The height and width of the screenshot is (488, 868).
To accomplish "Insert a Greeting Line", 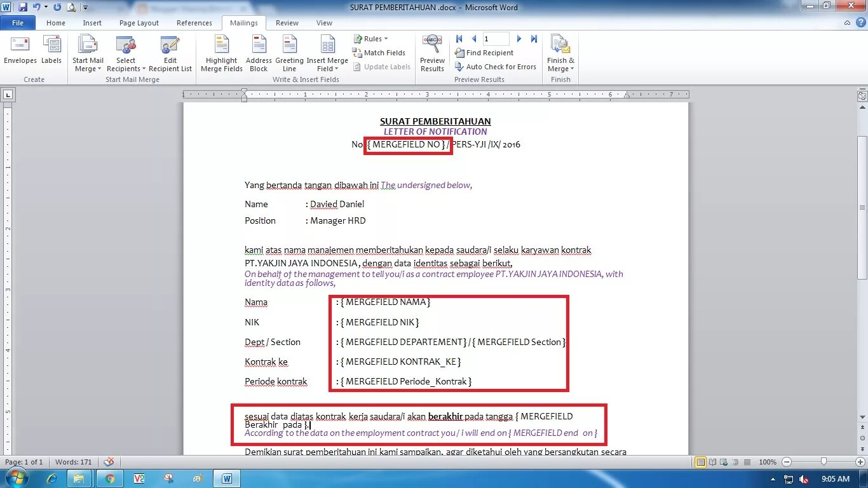I will (289, 53).
